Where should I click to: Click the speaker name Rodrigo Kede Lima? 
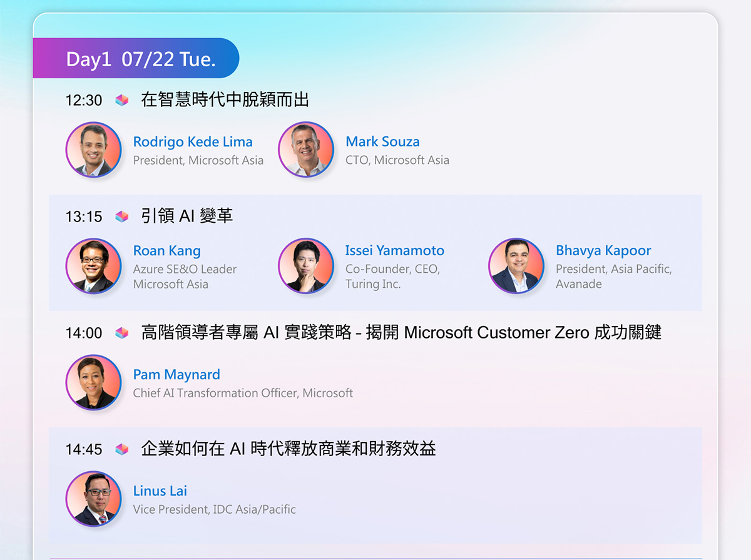coord(193,142)
